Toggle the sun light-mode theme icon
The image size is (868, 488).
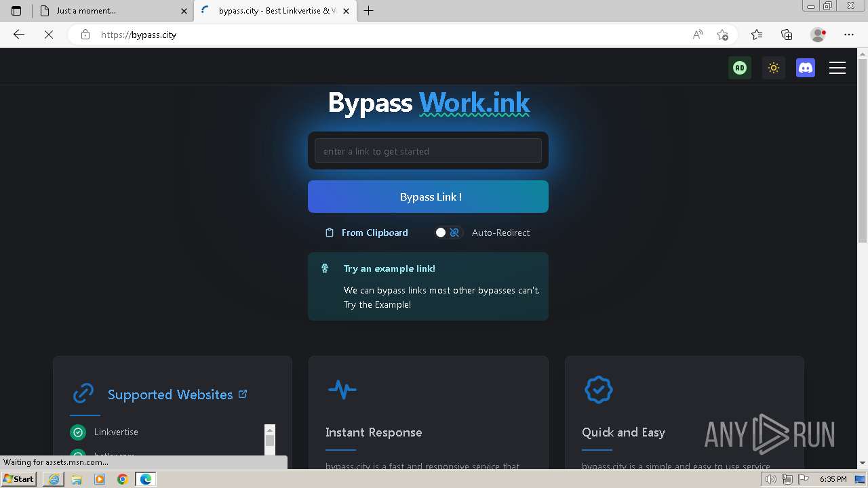(773, 68)
